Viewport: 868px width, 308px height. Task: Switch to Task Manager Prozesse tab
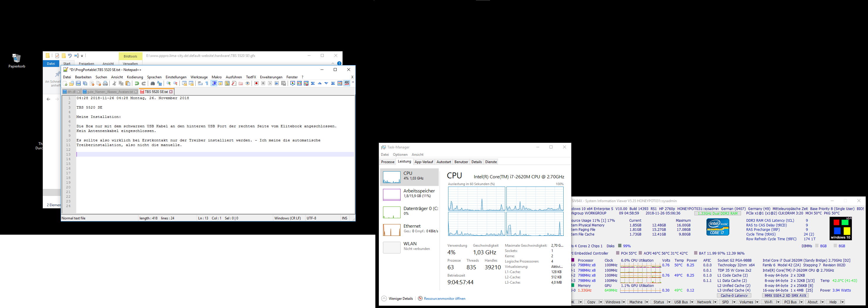[x=387, y=162]
